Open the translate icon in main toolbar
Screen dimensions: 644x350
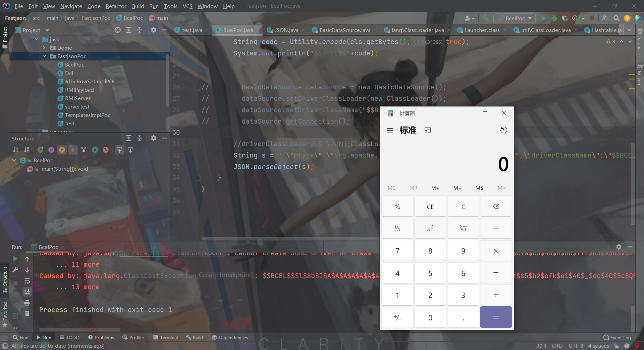click(605, 18)
